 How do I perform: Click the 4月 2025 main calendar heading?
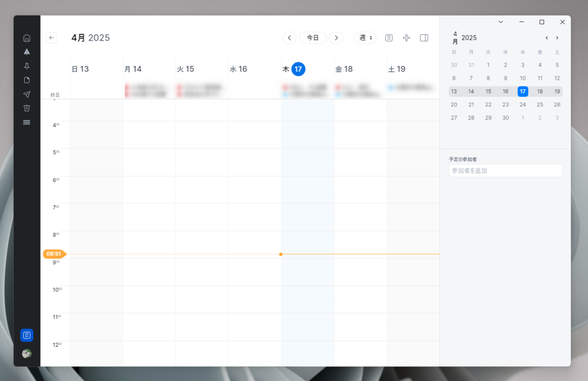pos(91,38)
